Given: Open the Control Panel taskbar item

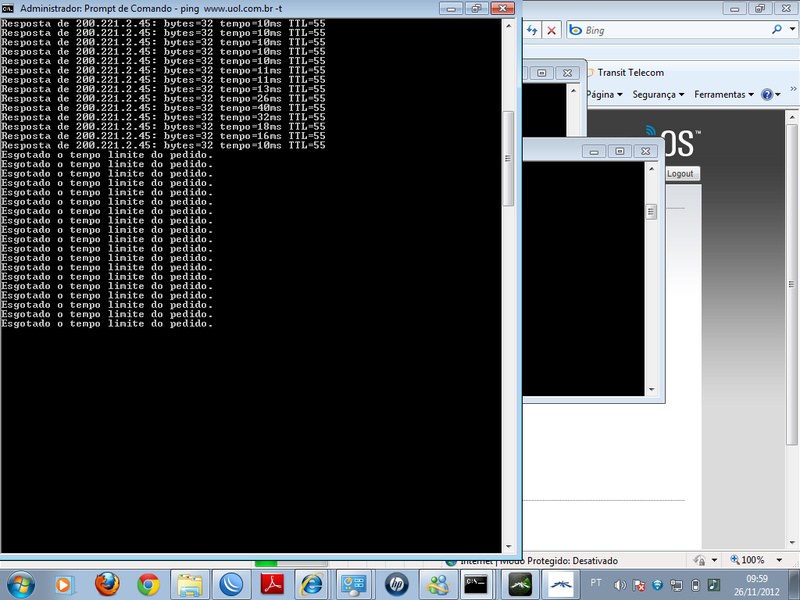Looking at the screenshot, I should tap(354, 585).
